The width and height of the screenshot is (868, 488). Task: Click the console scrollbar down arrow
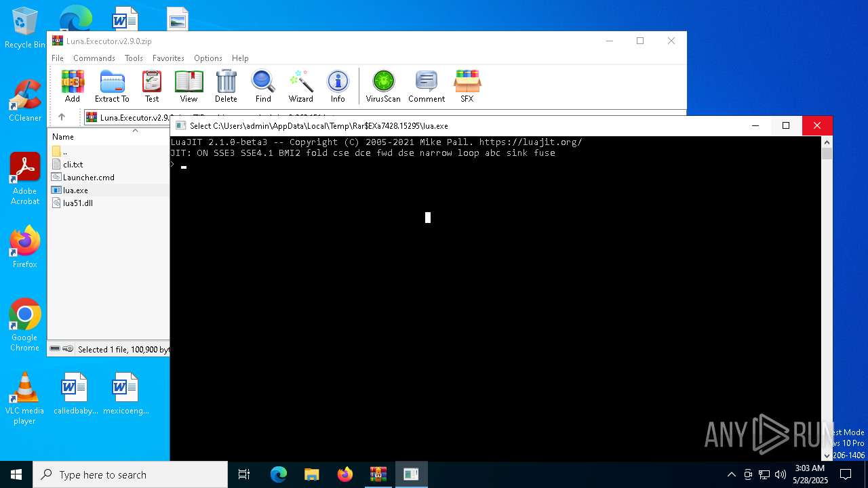[x=827, y=455]
